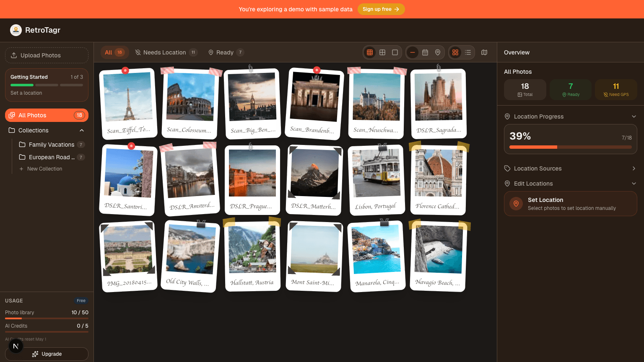The width and height of the screenshot is (644, 362).
Task: Show the Ready photos tab
Action: click(x=226, y=52)
